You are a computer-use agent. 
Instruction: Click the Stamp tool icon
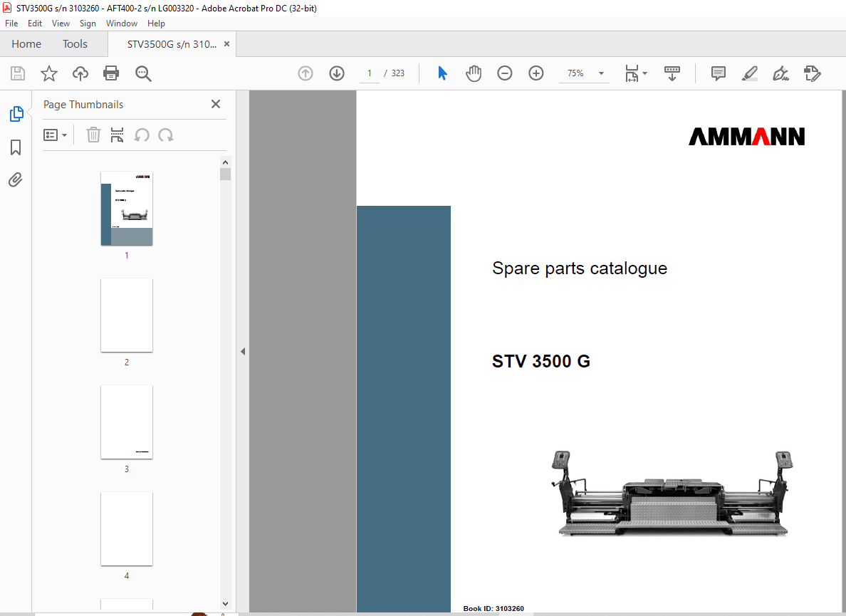[x=812, y=73]
